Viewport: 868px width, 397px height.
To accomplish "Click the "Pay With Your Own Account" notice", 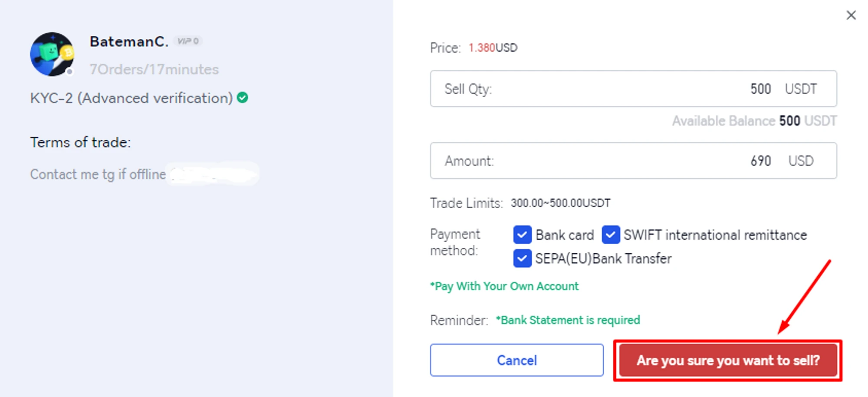I will coord(504,286).
